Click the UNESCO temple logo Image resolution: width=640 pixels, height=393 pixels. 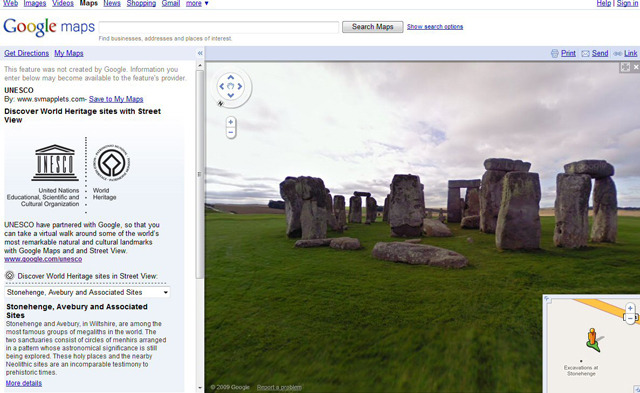(55, 162)
